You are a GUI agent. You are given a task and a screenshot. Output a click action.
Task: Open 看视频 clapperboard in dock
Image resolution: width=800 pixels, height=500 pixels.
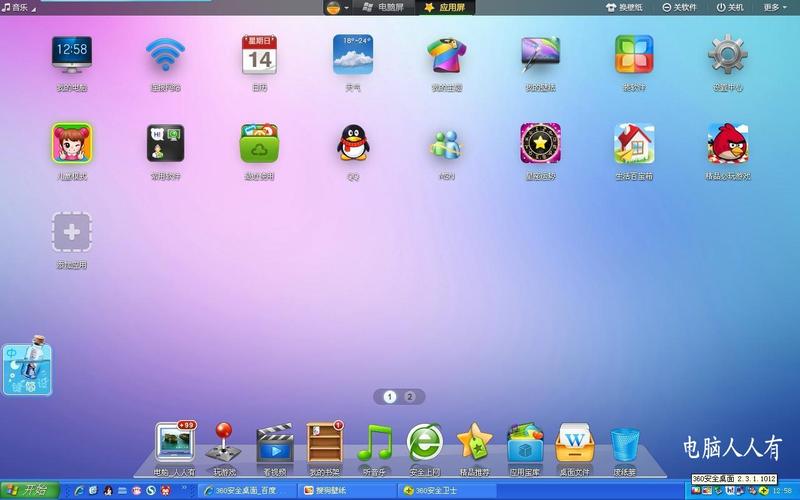[x=275, y=442]
